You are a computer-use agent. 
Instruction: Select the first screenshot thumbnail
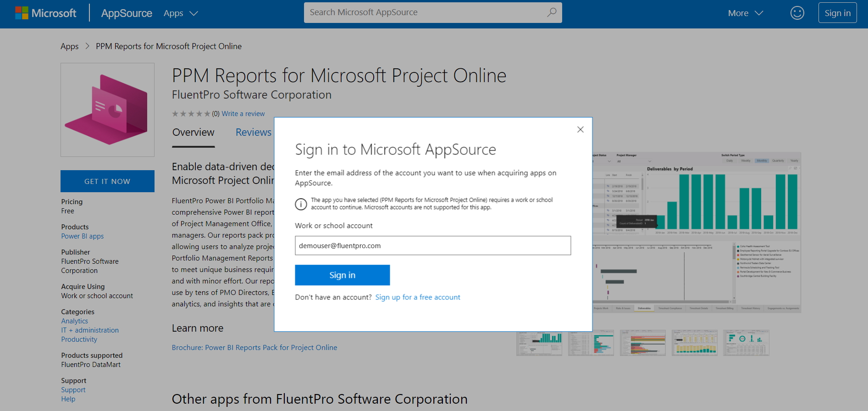click(539, 343)
